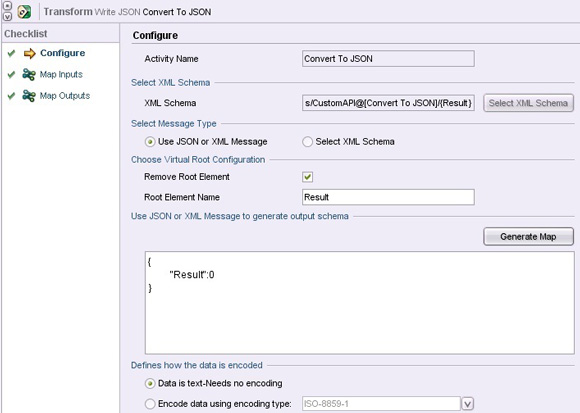Image resolution: width=580 pixels, height=413 pixels.
Task: Click green checkmark beside Configure
Action: tap(11, 53)
